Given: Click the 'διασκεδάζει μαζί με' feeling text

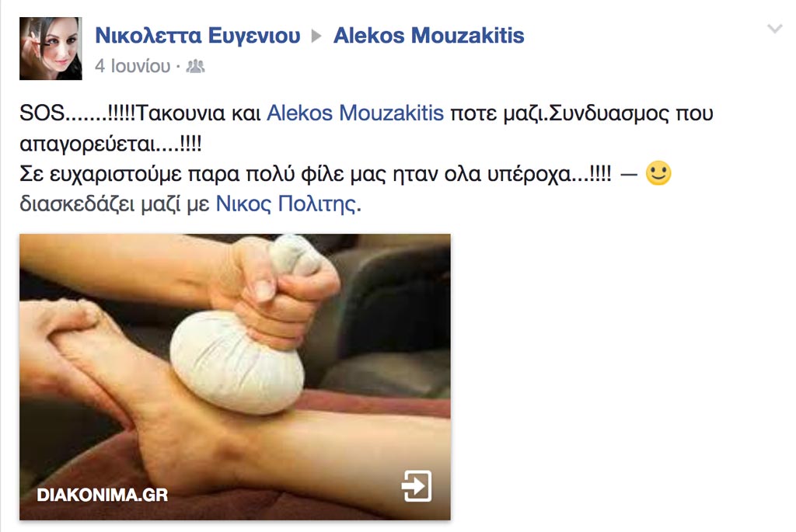Looking at the screenshot, I should (114, 204).
